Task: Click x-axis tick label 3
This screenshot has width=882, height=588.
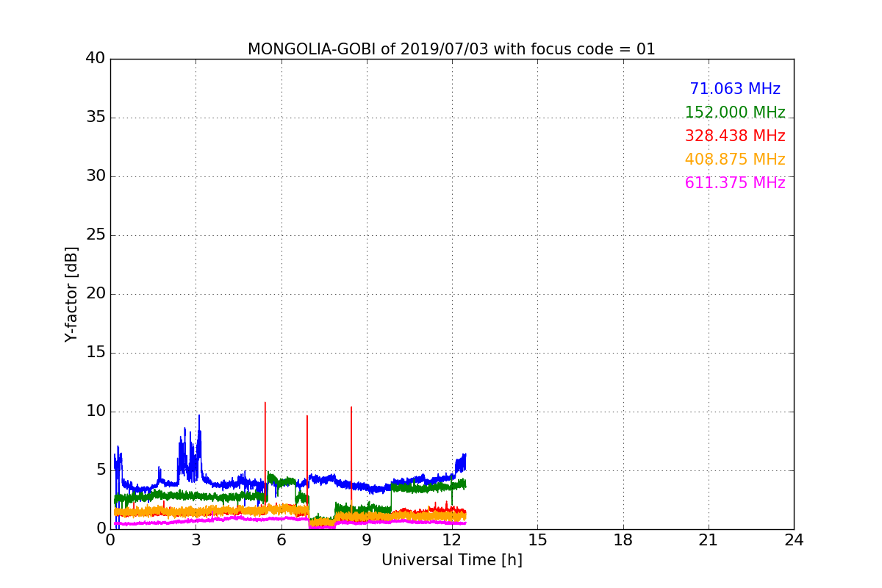Action: click(196, 539)
